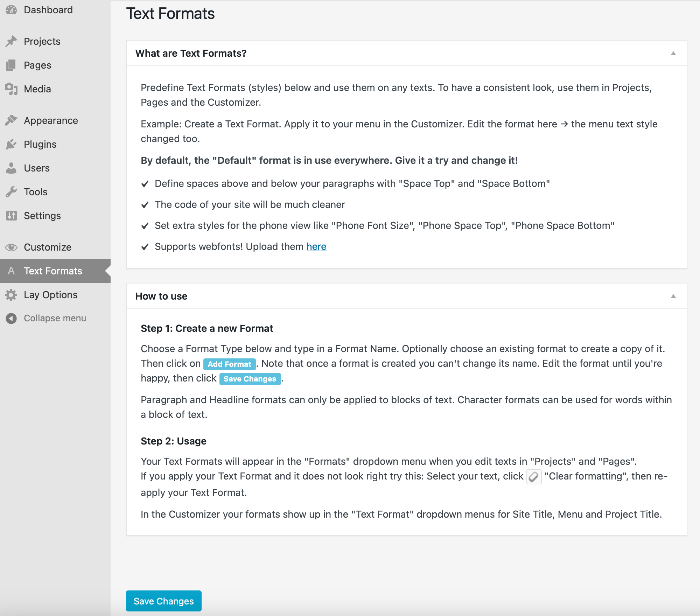This screenshot has width=700, height=616.
Task: Collapse the What are Text Formats panel
Action: (x=673, y=53)
